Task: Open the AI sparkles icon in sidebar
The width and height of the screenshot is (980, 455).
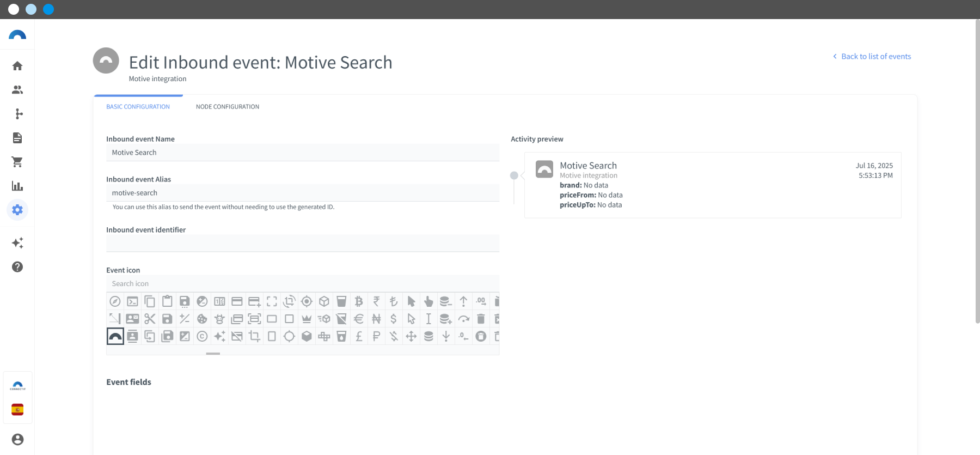Action: click(17, 243)
